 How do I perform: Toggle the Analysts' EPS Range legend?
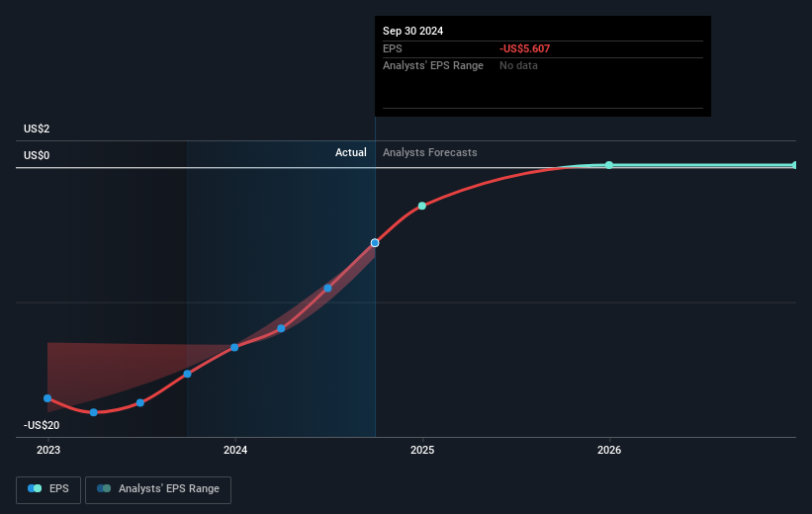(x=158, y=489)
